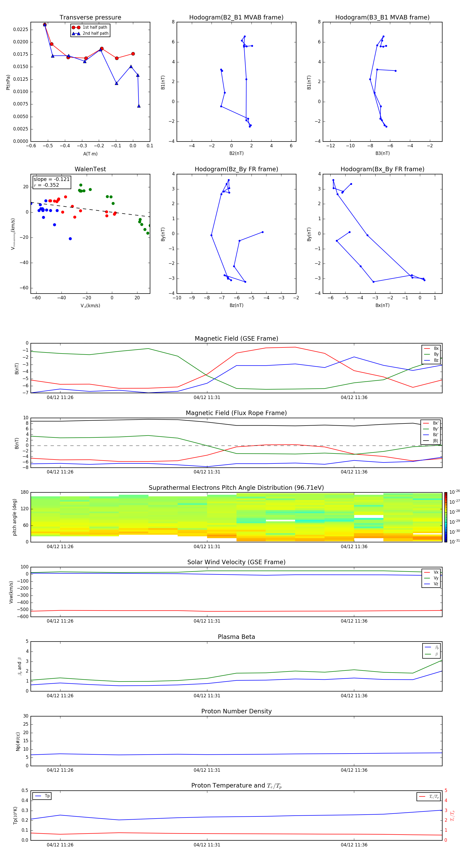Click the 'Proton Temperature and Te/Tp' title

point(236,786)
